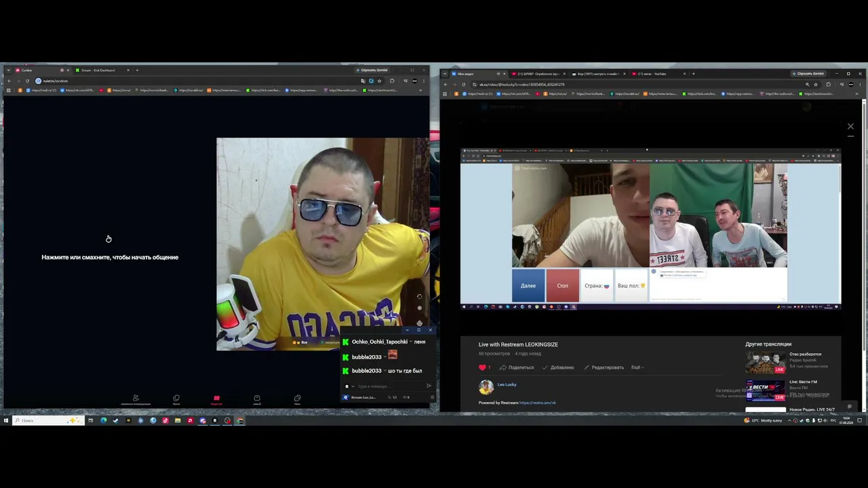868x488 pixels.
Task: Open a new tab in left browser
Action: click(137, 70)
